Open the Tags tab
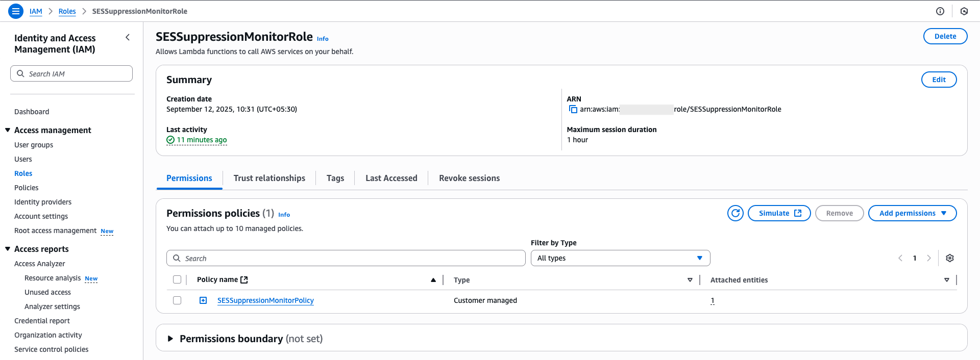The width and height of the screenshot is (980, 360). [x=335, y=178]
